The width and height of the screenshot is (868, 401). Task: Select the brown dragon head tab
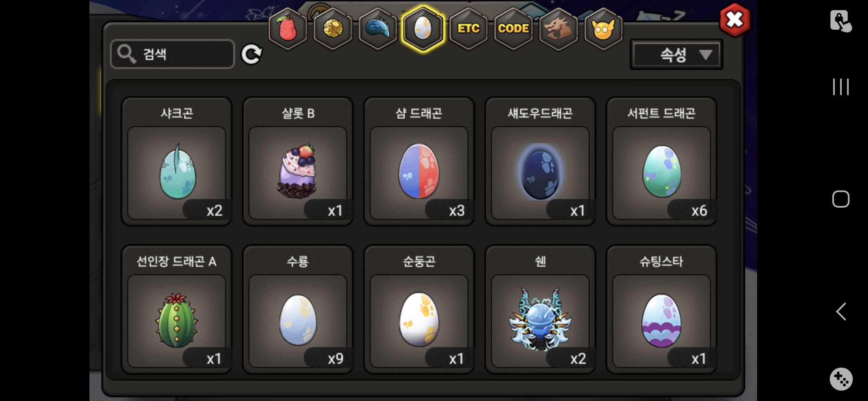click(x=558, y=29)
